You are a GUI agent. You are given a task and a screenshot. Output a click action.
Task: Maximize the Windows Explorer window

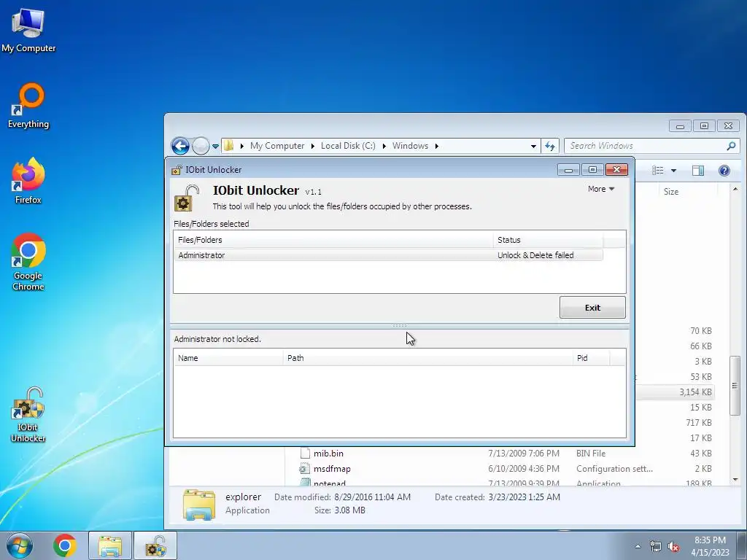pyautogui.click(x=704, y=126)
